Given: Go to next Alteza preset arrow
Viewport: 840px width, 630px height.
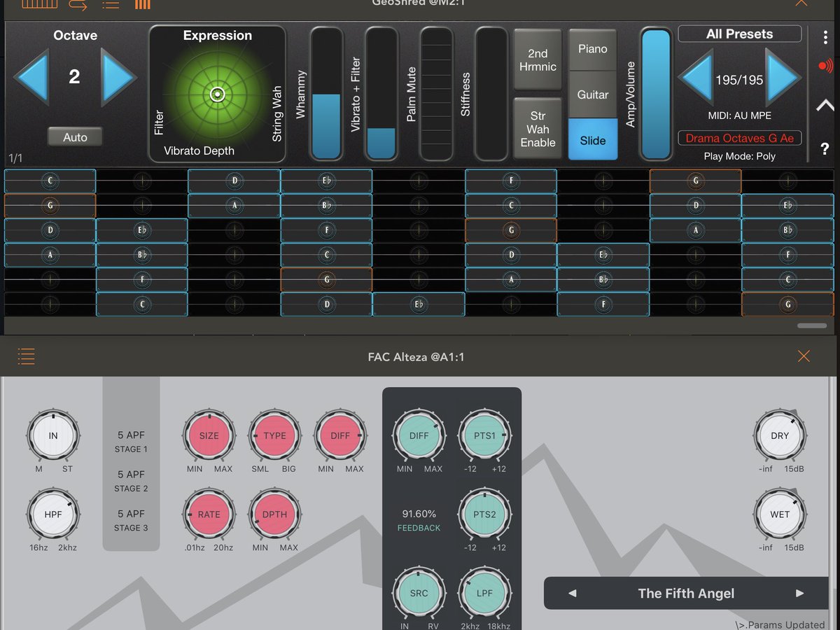Looking at the screenshot, I should tap(799, 593).
